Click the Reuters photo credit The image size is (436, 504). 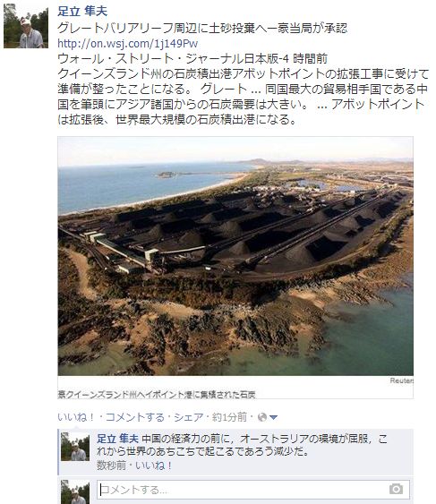click(401, 380)
